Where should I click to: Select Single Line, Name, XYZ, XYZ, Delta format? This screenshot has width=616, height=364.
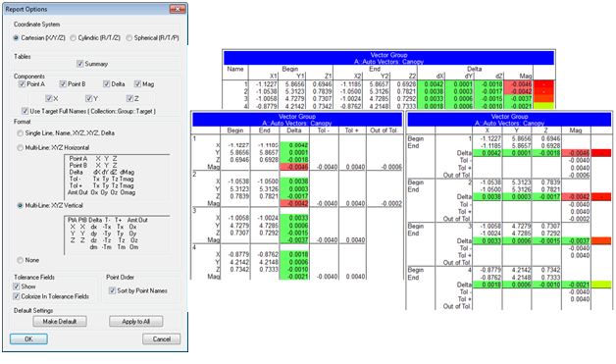pos(20,133)
